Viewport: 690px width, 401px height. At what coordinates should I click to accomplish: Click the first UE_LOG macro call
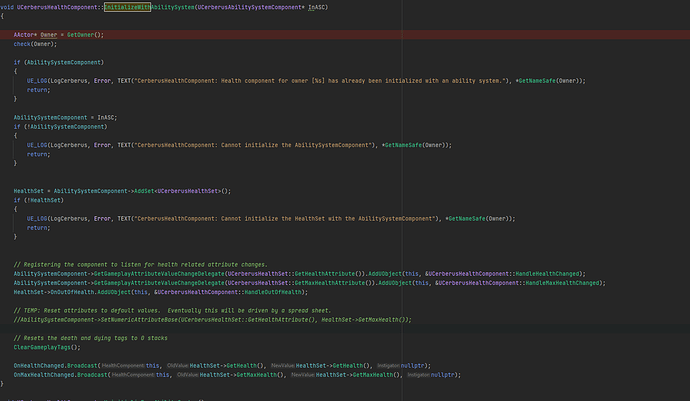tap(40, 78)
